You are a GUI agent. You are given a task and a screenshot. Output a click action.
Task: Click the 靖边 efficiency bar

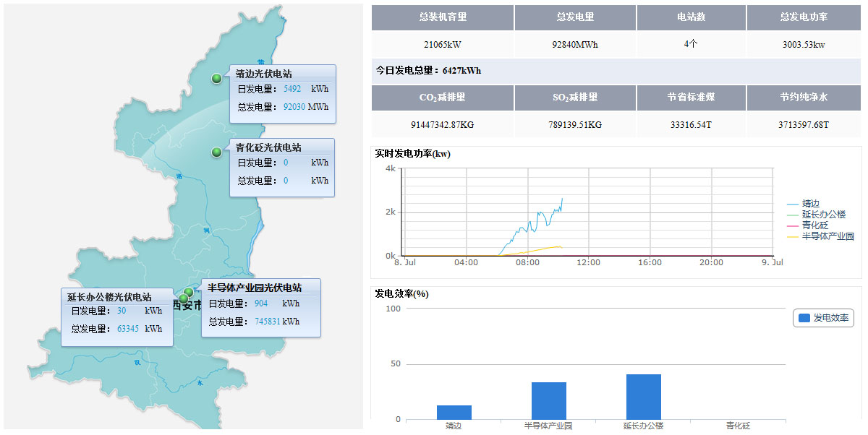coord(454,413)
